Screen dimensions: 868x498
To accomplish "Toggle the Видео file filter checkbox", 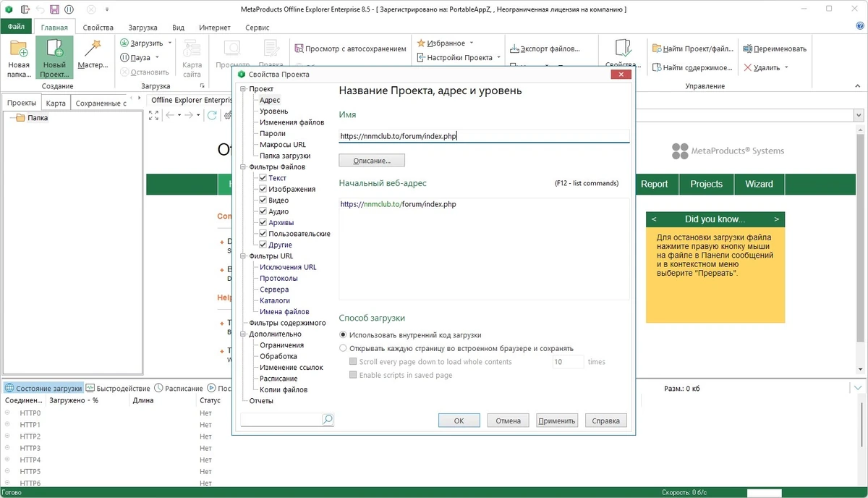I will click(263, 201).
